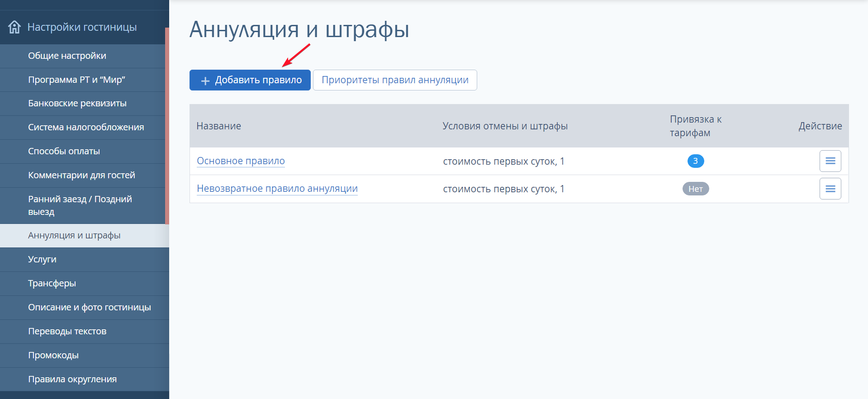Click the Название column header
The width and height of the screenshot is (868, 399).
coord(219,126)
